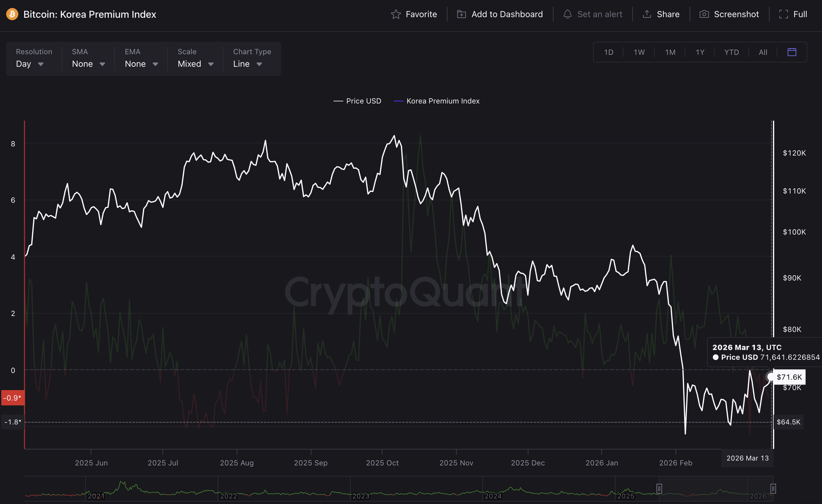Click the Set an alert bell icon
The width and height of the screenshot is (822, 504).
567,14
